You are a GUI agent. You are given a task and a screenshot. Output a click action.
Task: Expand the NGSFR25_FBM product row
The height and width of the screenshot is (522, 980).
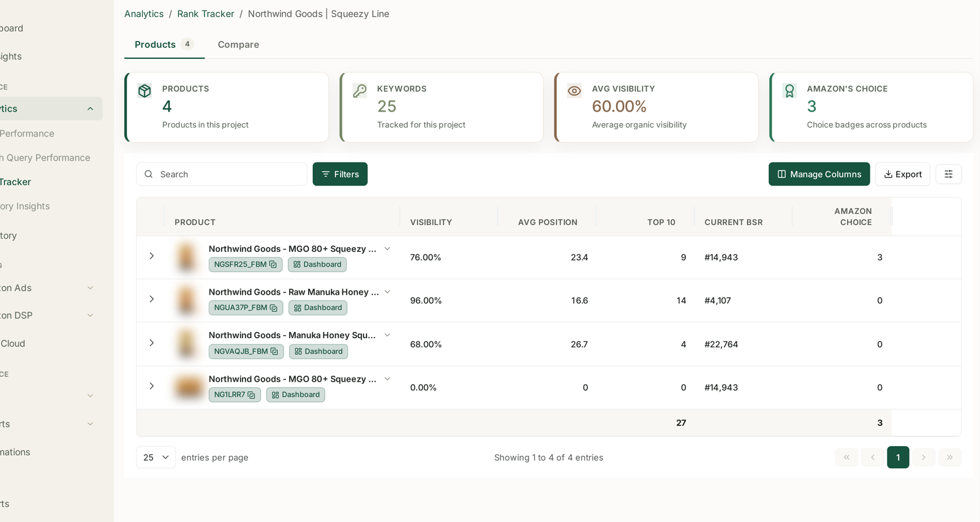point(151,256)
